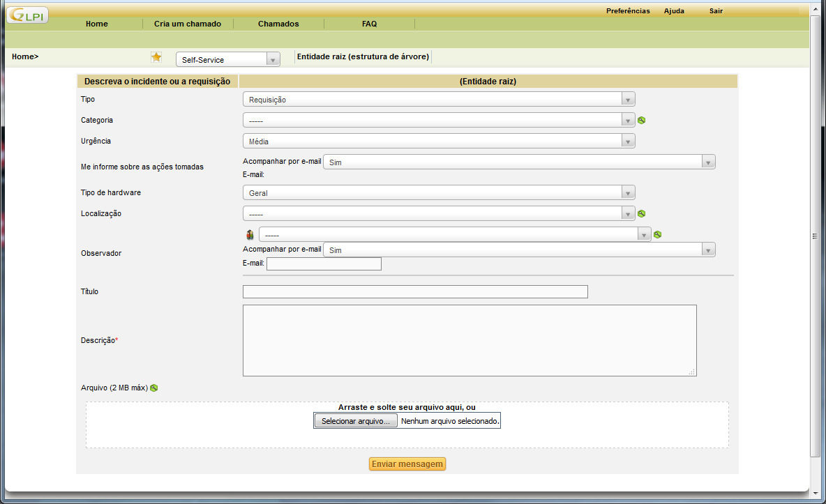Click the GLPI logo
This screenshot has height=504, width=826.
click(x=28, y=15)
